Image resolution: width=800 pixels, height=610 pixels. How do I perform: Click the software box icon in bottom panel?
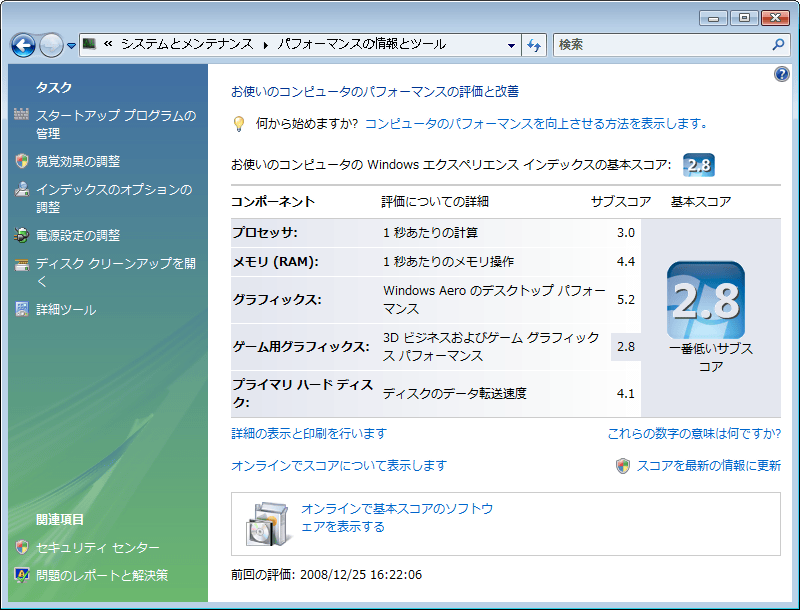point(268,521)
